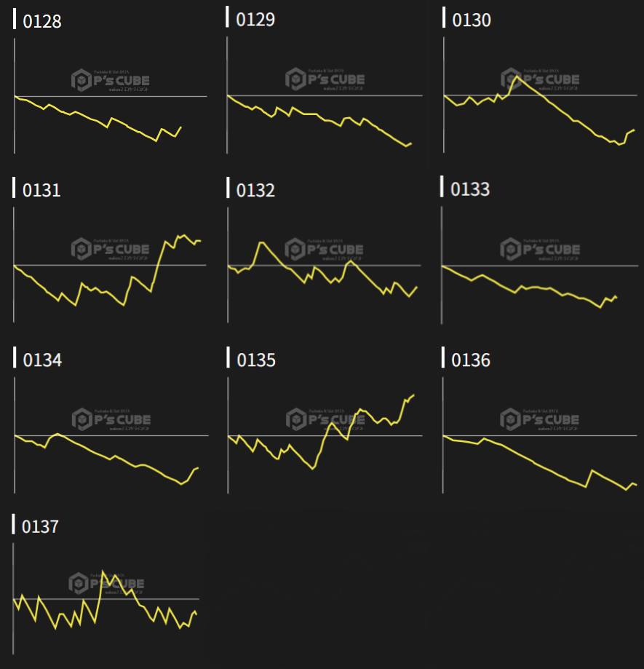Select the 0130 machine number label
This screenshot has width=644, height=669.
(472, 20)
